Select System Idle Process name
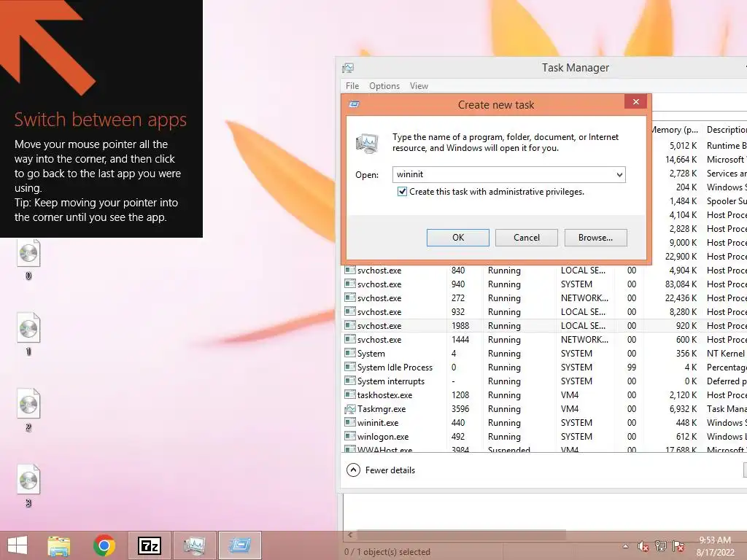 pyautogui.click(x=395, y=367)
